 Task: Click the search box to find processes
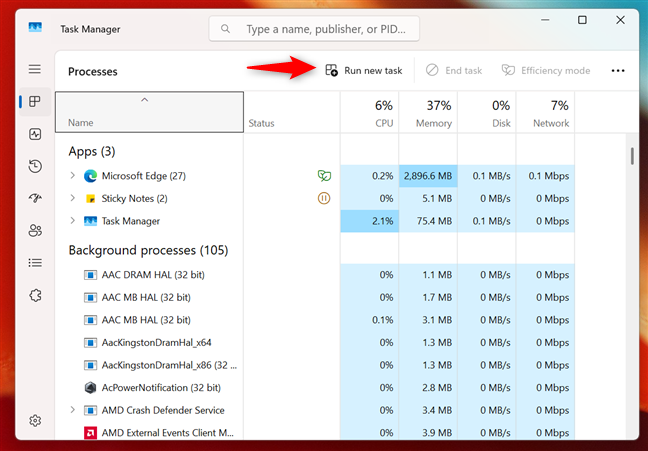[x=314, y=29]
